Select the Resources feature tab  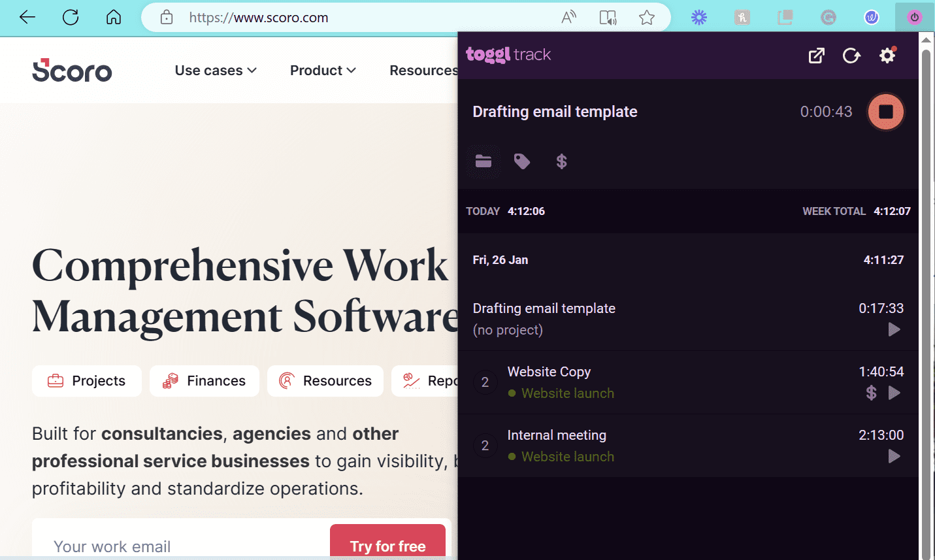pyautogui.click(x=325, y=381)
